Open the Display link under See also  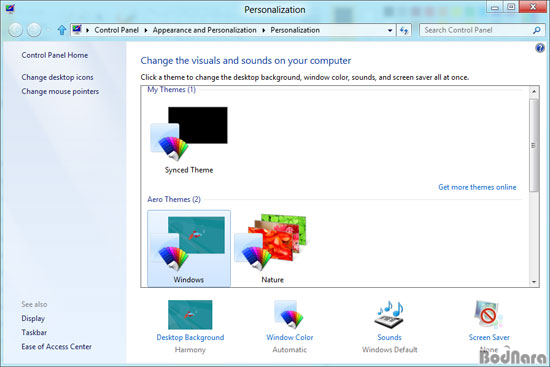click(33, 318)
